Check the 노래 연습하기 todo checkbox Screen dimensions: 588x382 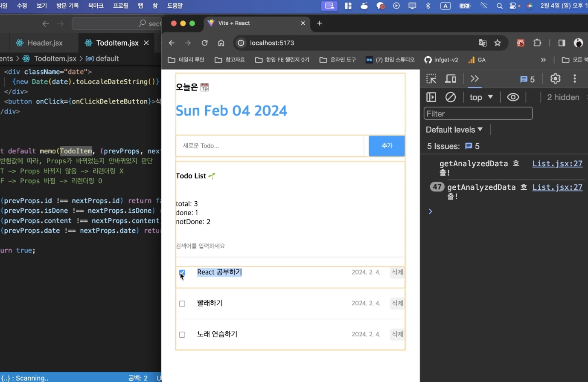182,335
